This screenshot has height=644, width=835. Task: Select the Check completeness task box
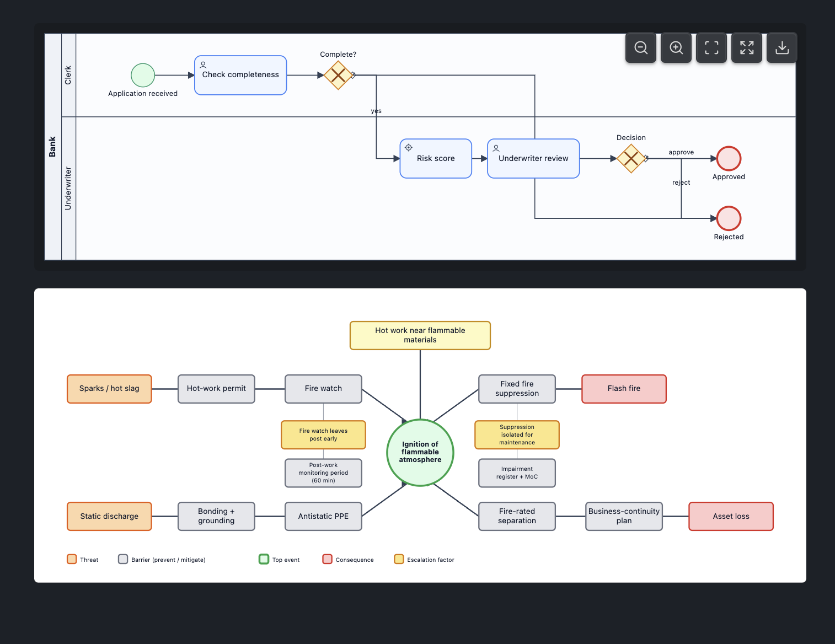pyautogui.click(x=240, y=75)
